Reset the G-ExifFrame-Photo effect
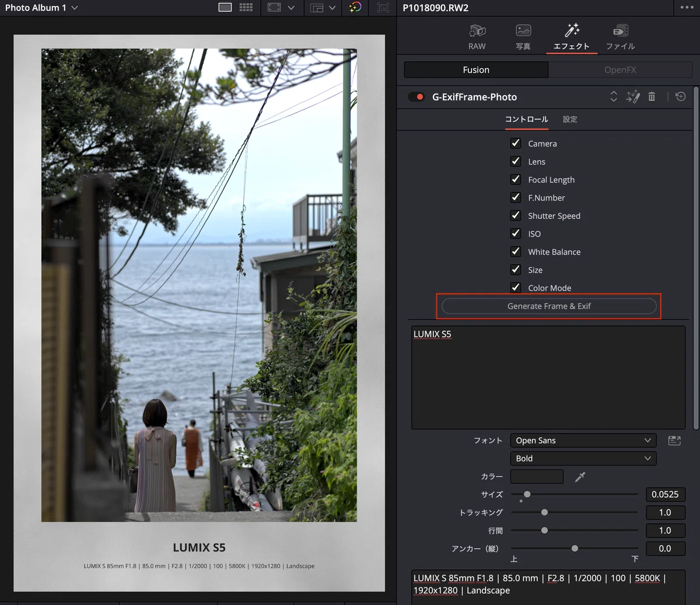The image size is (700, 605). click(x=680, y=97)
